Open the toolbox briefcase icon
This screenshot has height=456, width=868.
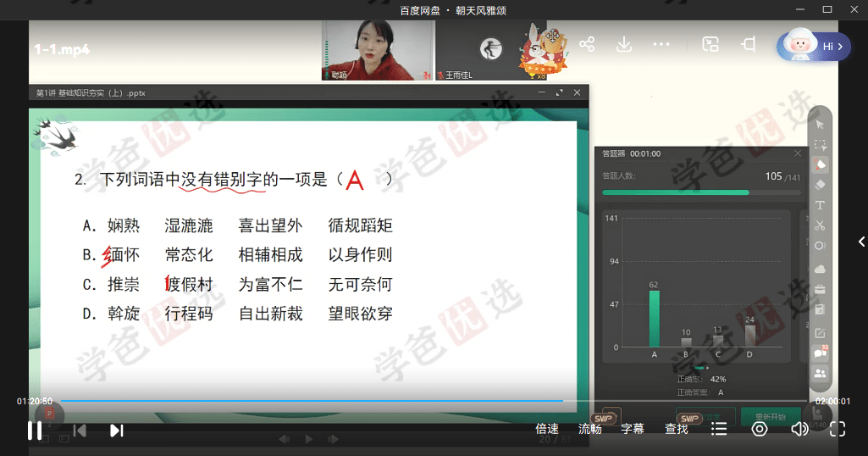point(820,289)
